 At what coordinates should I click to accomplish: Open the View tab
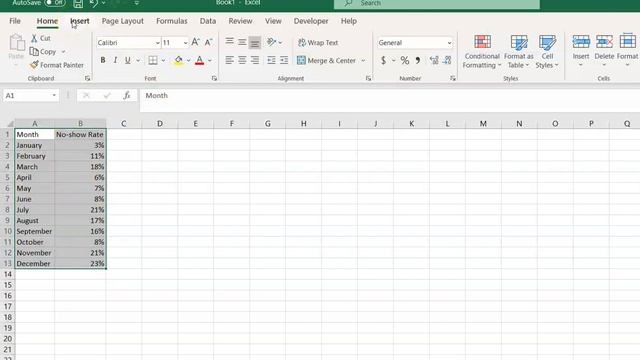click(273, 21)
